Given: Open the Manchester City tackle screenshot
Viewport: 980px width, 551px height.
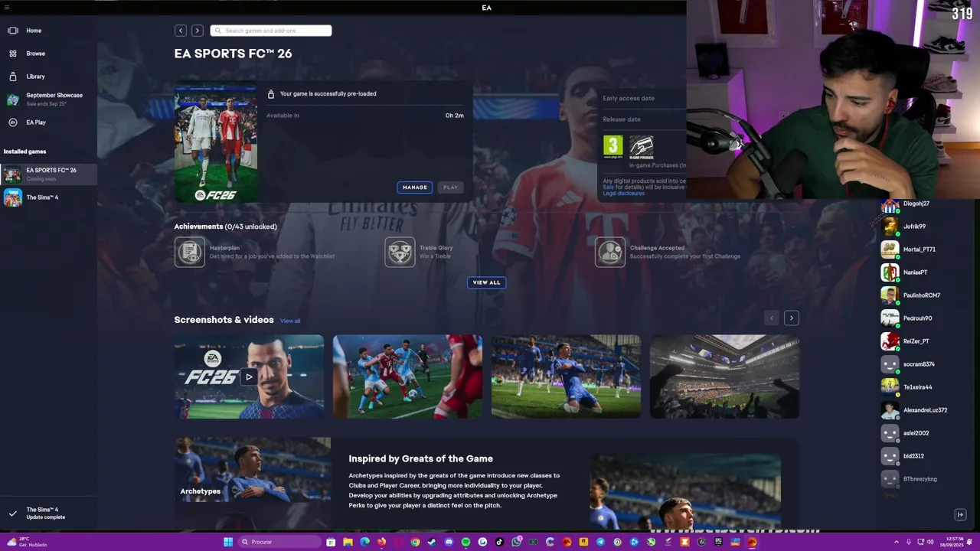Looking at the screenshot, I should (407, 377).
